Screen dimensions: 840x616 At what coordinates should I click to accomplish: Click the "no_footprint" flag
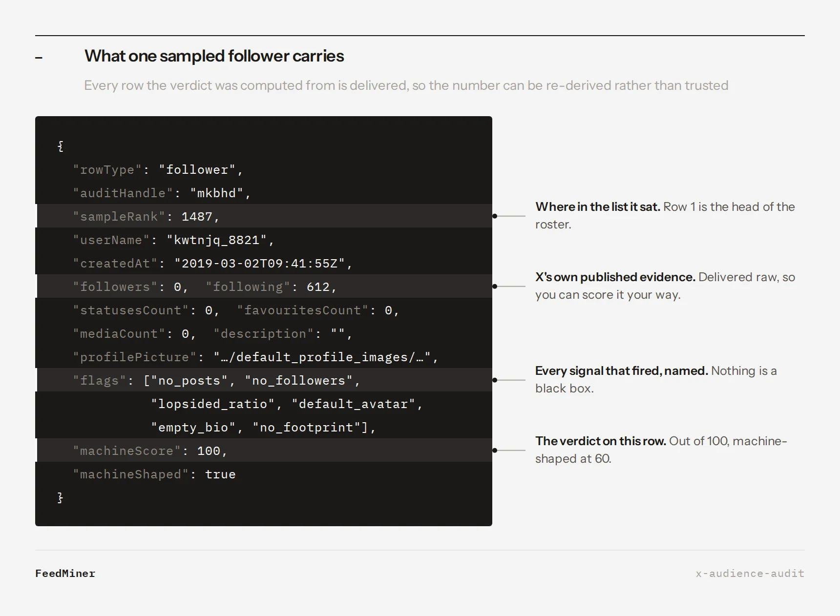tap(306, 427)
